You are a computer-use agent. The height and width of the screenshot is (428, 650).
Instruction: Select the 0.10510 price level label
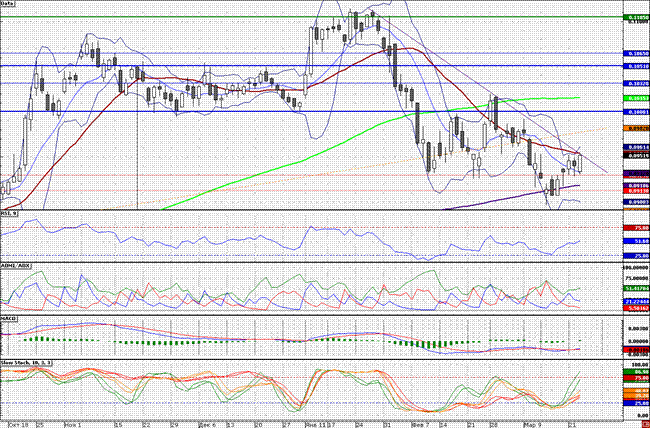point(636,66)
